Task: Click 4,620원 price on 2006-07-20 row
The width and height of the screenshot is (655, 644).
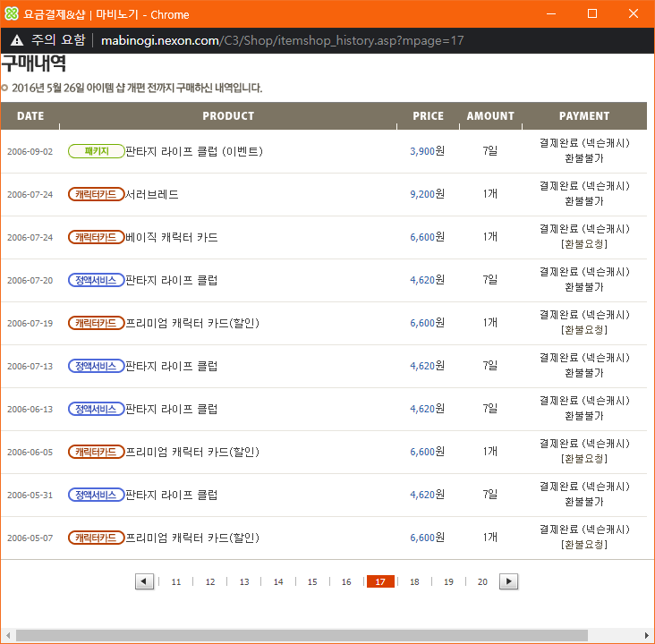Action: (427, 279)
